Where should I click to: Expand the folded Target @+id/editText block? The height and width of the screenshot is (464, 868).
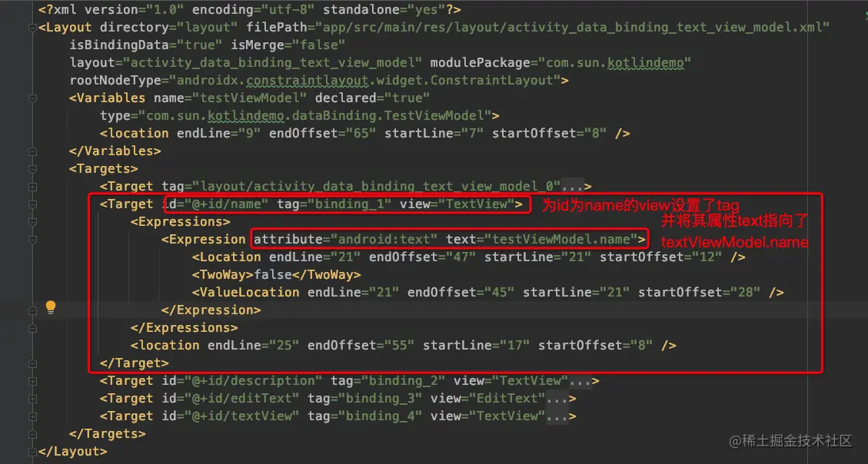coord(32,399)
